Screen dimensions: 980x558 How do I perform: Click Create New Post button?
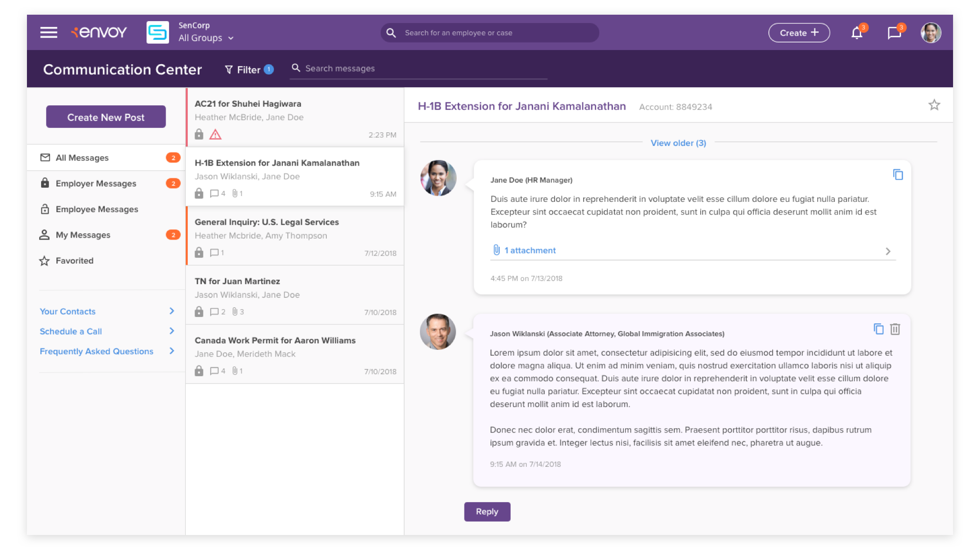coord(106,117)
